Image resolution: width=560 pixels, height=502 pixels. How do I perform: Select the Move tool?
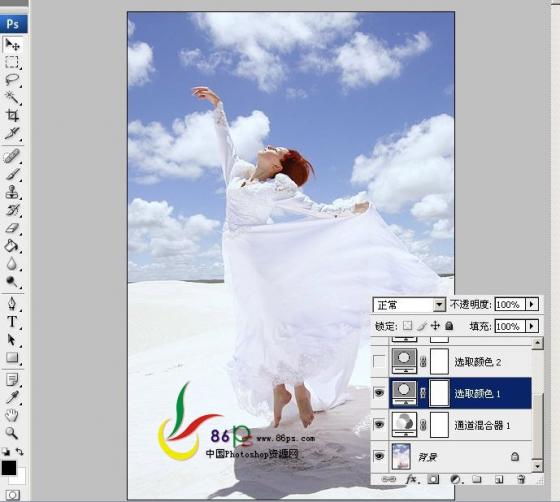[x=12, y=45]
